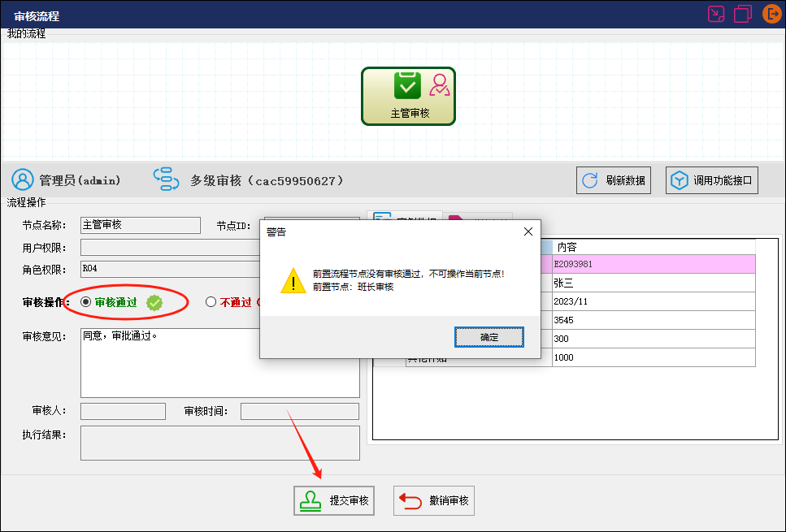The height and width of the screenshot is (532, 786).
Task: Select table cell 2023/11
Action: 654,301
